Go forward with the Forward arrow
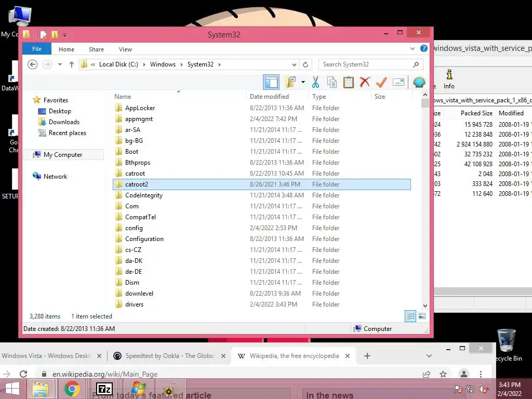 click(x=47, y=64)
